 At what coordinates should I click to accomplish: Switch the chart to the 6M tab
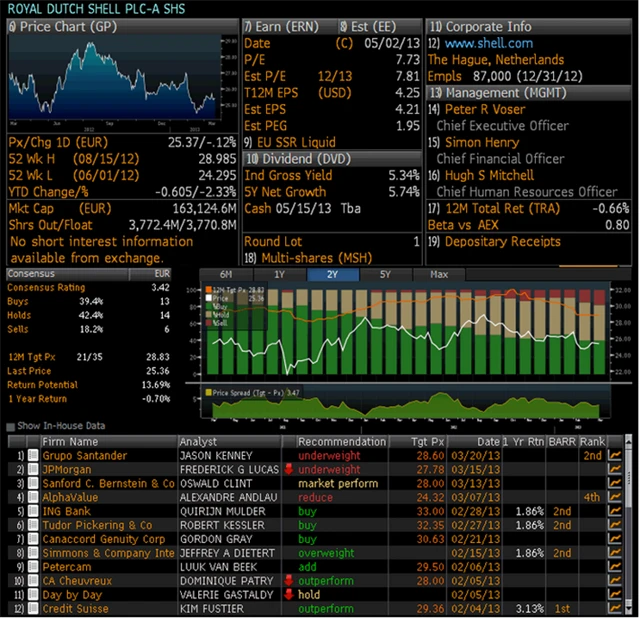(226, 274)
